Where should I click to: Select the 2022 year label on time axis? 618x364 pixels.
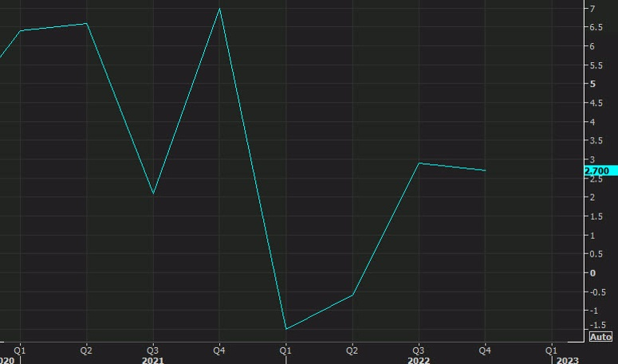coord(419,360)
